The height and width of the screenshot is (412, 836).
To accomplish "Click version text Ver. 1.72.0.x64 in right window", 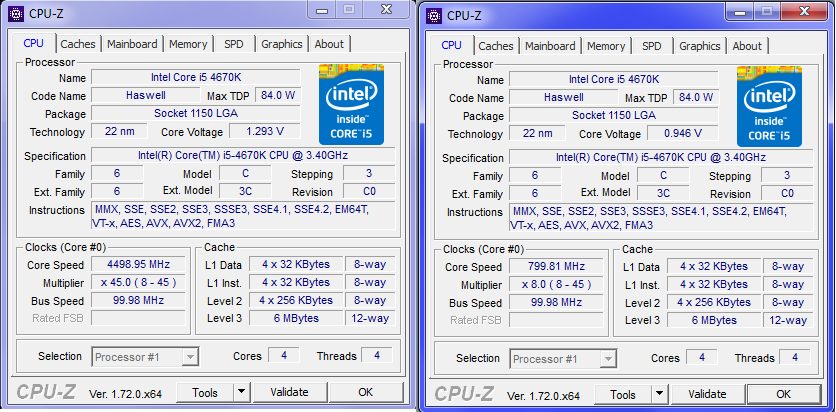I will 543,396.
